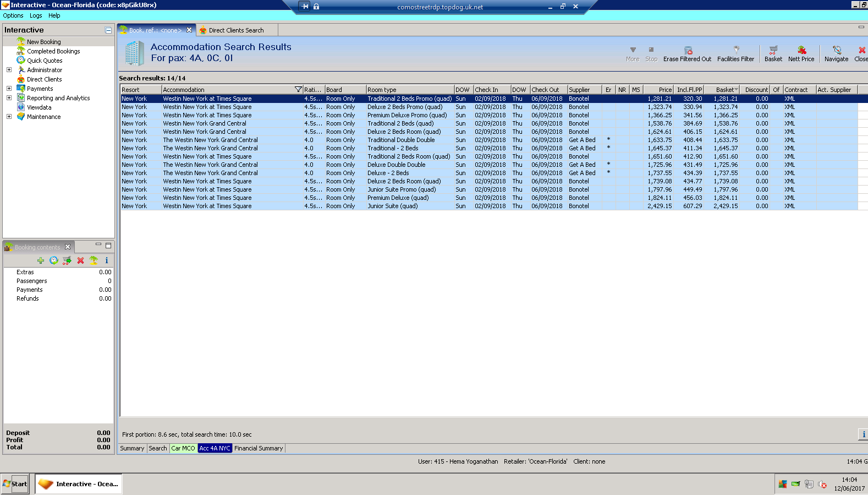Click the red X delete icon in Booking contents
868x495 pixels.
(80, 260)
